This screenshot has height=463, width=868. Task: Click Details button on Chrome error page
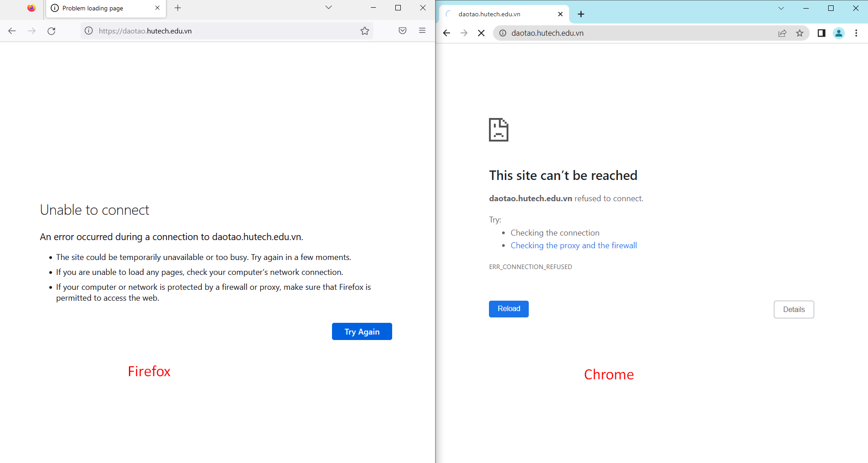[x=794, y=309]
